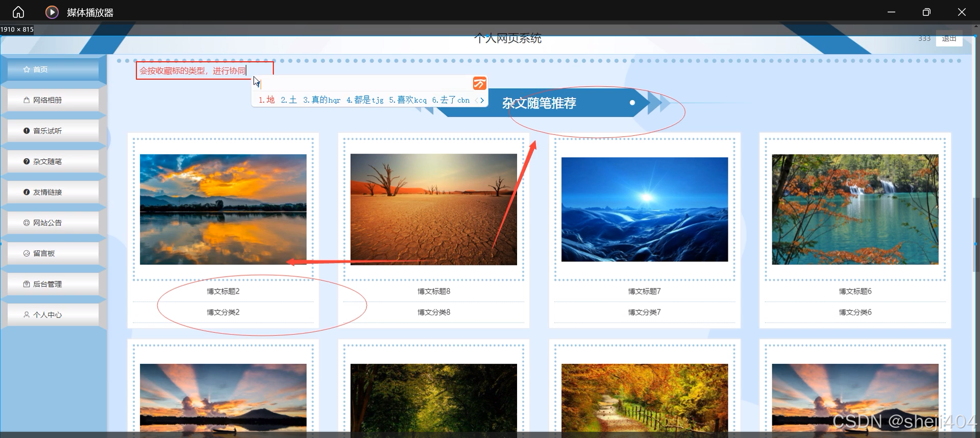Image resolution: width=980 pixels, height=438 pixels.
Task: Click the username 333 in the header
Action: (x=924, y=38)
